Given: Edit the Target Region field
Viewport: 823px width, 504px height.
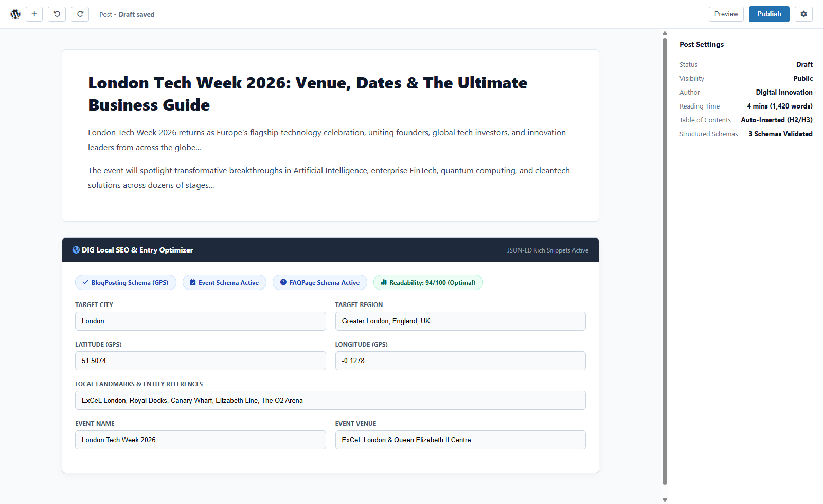Looking at the screenshot, I should pos(460,321).
